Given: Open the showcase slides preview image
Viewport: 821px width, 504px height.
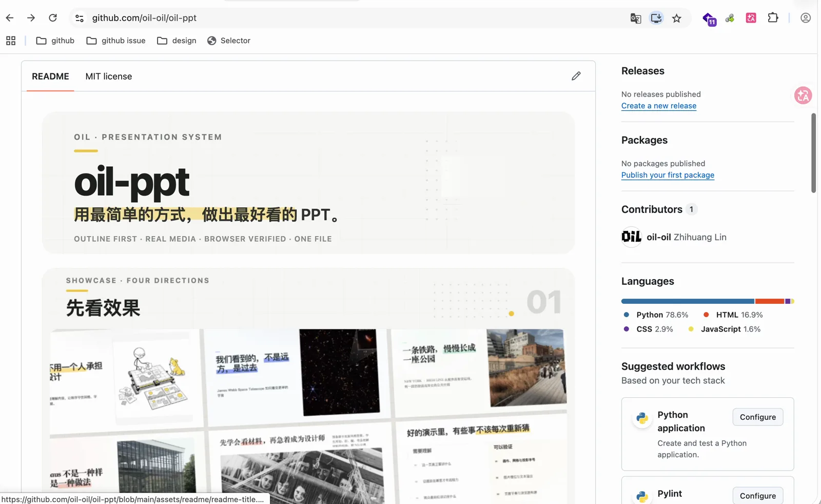Looking at the screenshot, I should (x=308, y=386).
